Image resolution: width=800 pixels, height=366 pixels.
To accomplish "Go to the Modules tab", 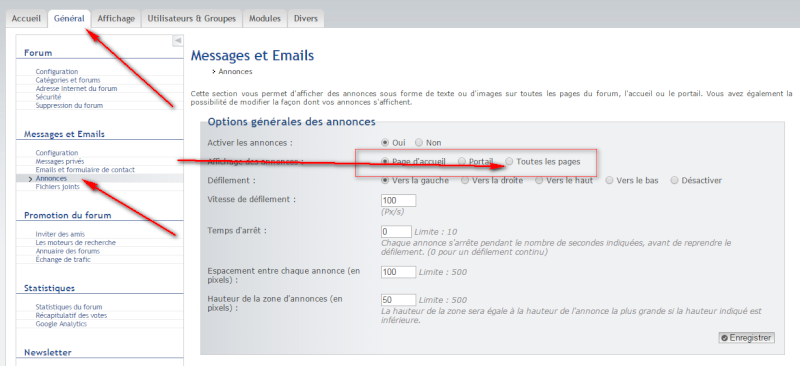I will click(x=265, y=18).
